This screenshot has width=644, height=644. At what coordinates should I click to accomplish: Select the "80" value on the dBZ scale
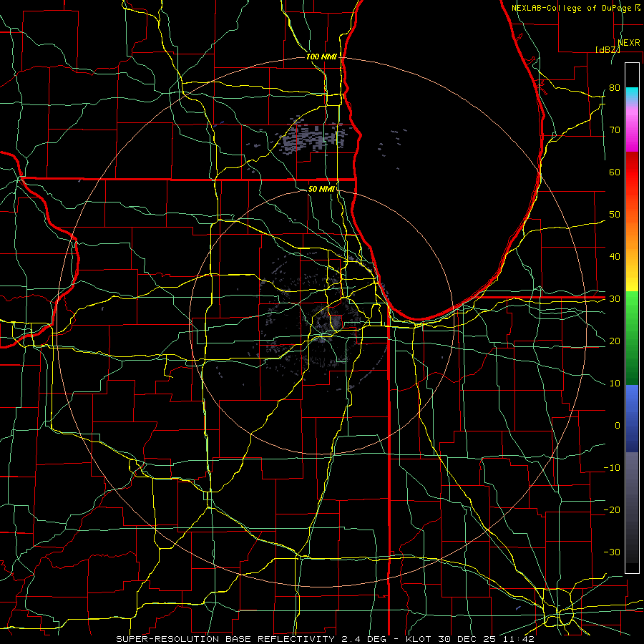[615, 88]
